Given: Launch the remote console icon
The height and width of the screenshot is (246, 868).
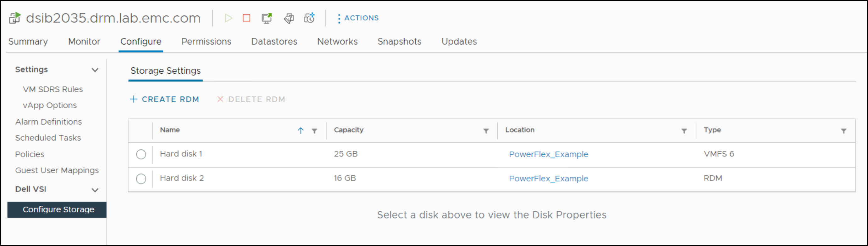Looking at the screenshot, I should coord(266,18).
